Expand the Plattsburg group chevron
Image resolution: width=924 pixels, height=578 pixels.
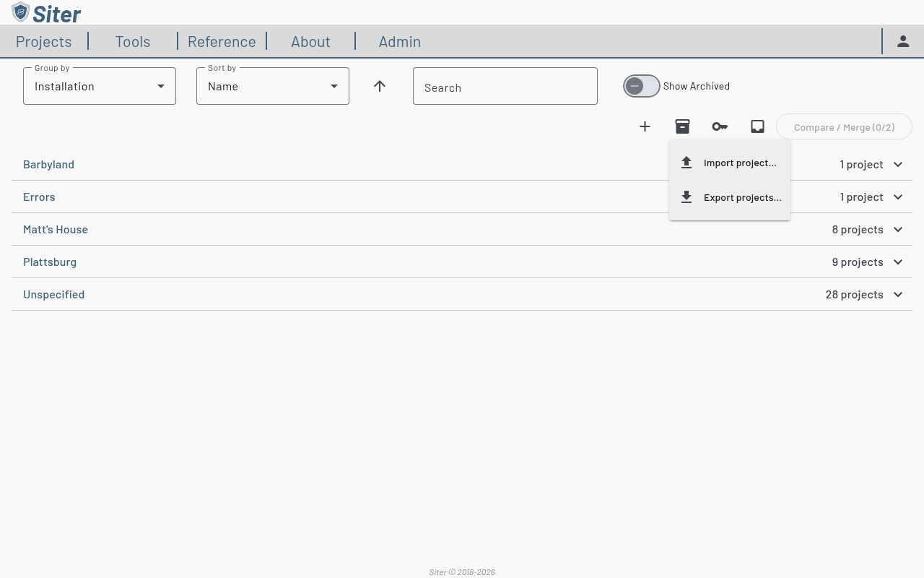(x=898, y=262)
